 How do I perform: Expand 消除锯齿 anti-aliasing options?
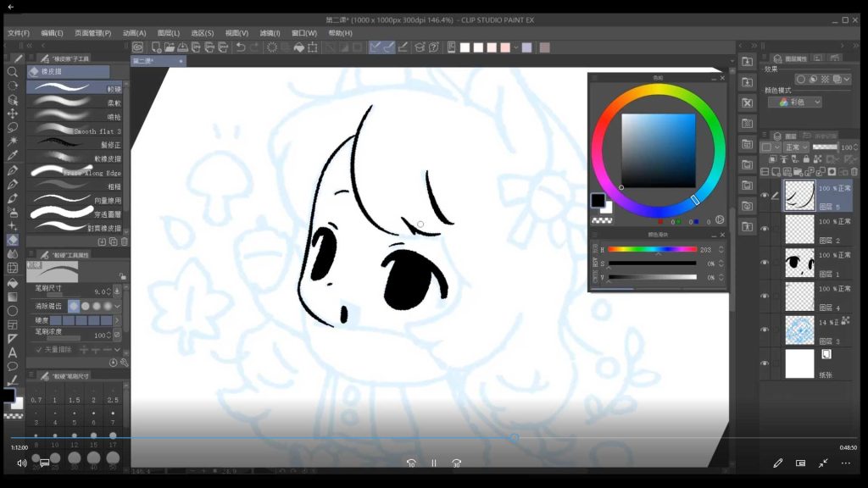[117, 306]
